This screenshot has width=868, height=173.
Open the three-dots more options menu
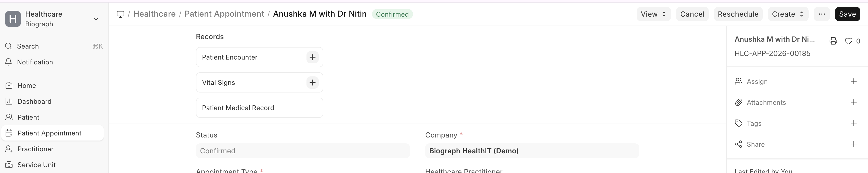(x=821, y=14)
